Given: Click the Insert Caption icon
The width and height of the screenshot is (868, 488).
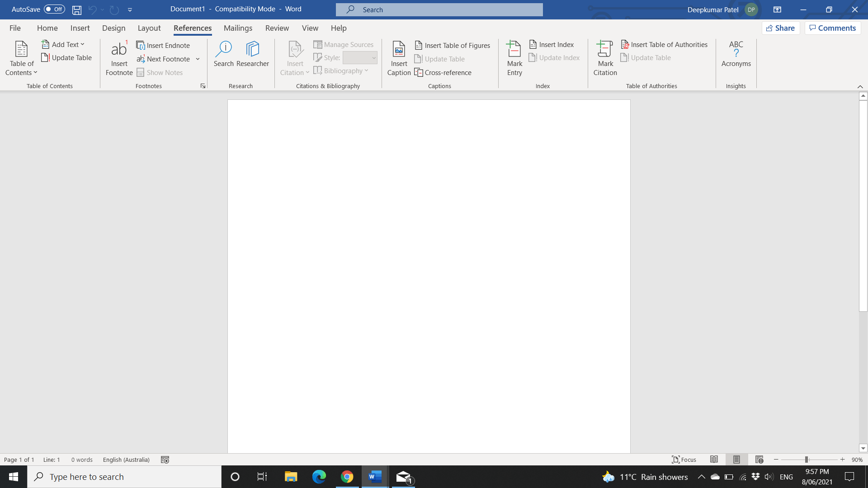Looking at the screenshot, I should pos(399,50).
